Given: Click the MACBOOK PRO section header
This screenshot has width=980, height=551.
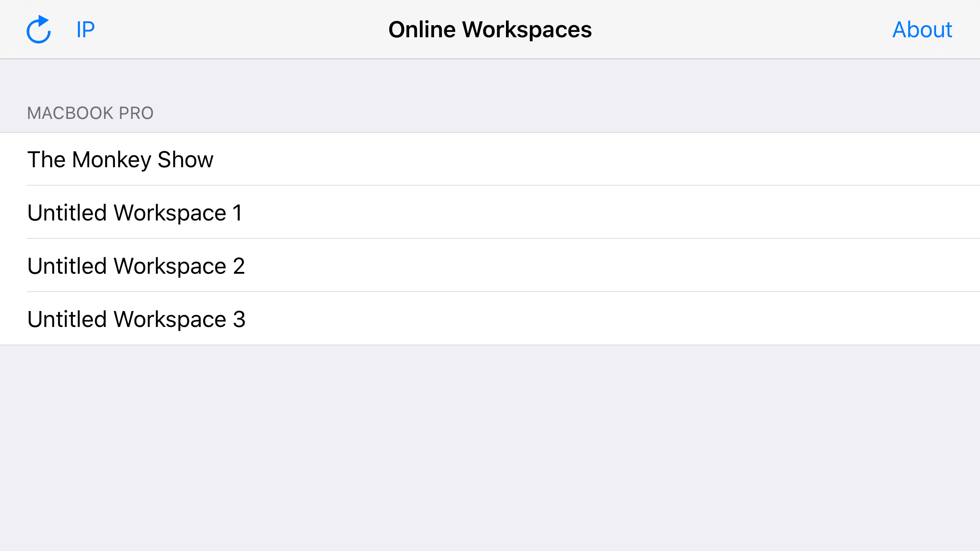Looking at the screenshot, I should point(90,113).
